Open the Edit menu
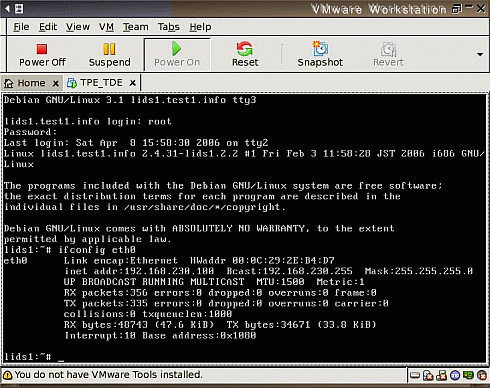This screenshot has height=388, width=490. (x=48, y=27)
